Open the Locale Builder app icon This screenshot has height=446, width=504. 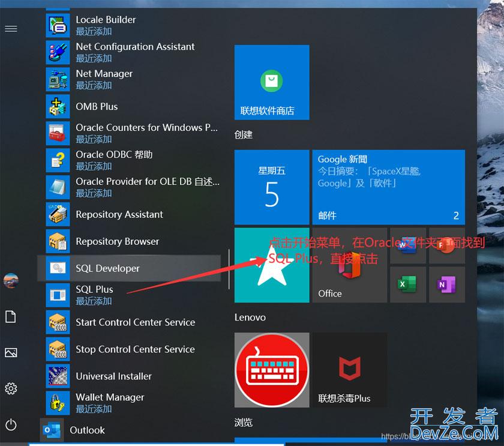pyautogui.click(x=58, y=25)
